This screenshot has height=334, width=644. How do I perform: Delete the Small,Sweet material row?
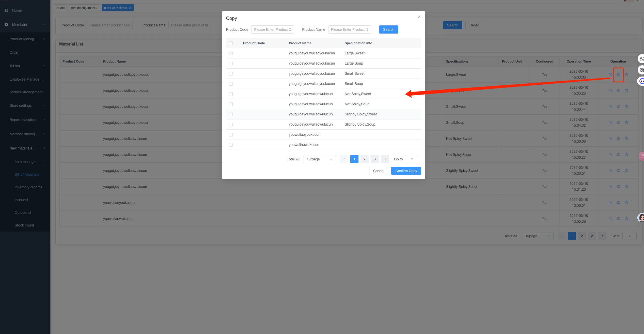626,107
